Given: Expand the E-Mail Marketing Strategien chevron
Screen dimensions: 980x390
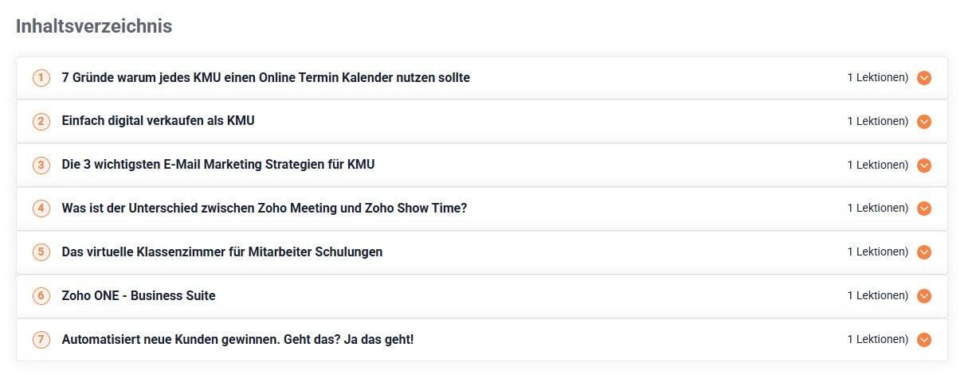Looking at the screenshot, I should [924, 166].
